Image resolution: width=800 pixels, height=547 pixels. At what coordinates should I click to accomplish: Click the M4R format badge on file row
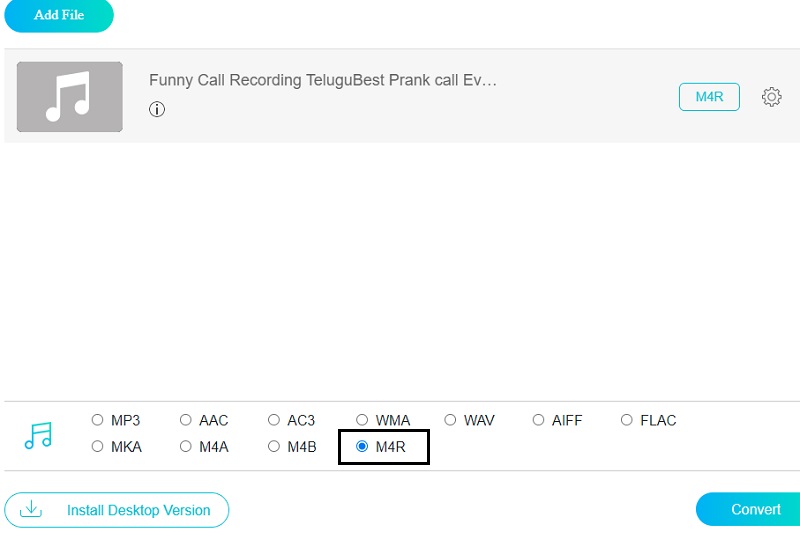pyautogui.click(x=709, y=97)
